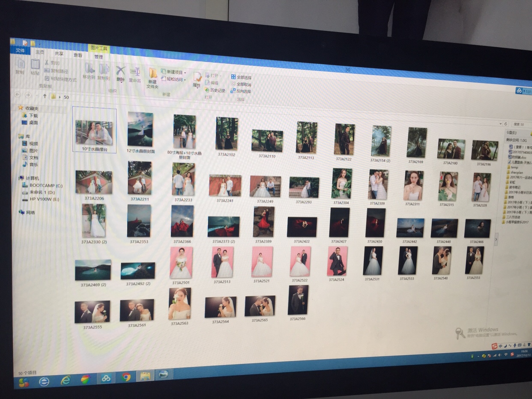Viewport: 532px width, 399px height.
Task: Select 网络 in the navigation pane
Action: pyautogui.click(x=27, y=213)
